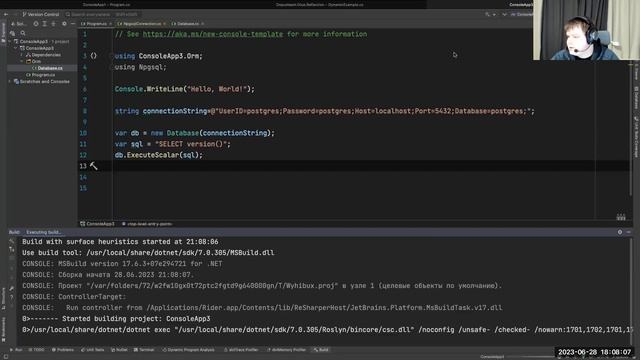The height and width of the screenshot is (360, 640).
Task: Select the Build tab in build panel
Action: (x=14, y=232)
